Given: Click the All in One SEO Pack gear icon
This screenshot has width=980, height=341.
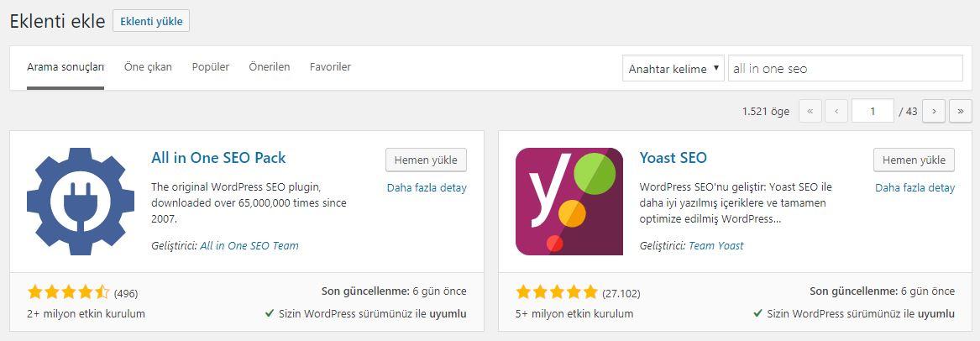Looking at the screenshot, I should point(81,202).
